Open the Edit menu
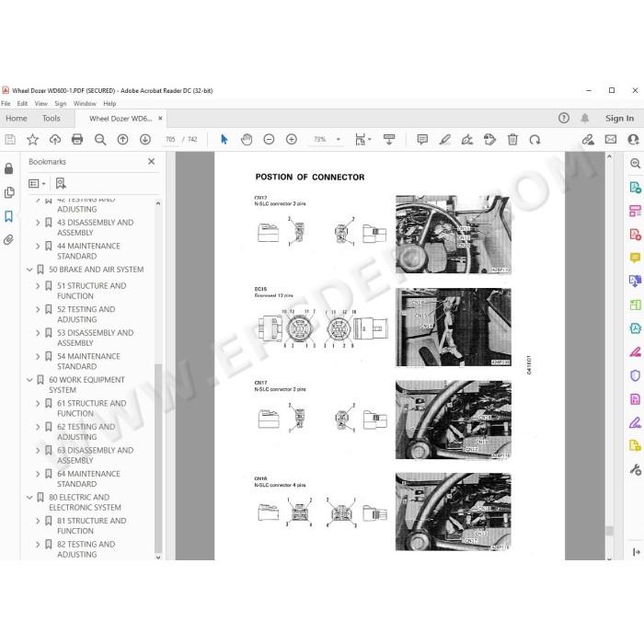The image size is (644, 644). tap(22, 103)
